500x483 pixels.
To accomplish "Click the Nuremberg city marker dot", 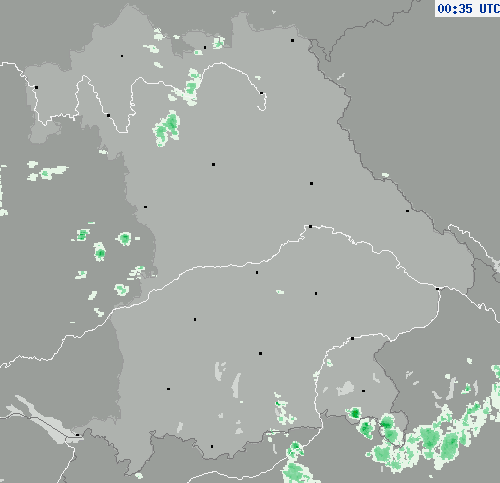I will 213,164.
